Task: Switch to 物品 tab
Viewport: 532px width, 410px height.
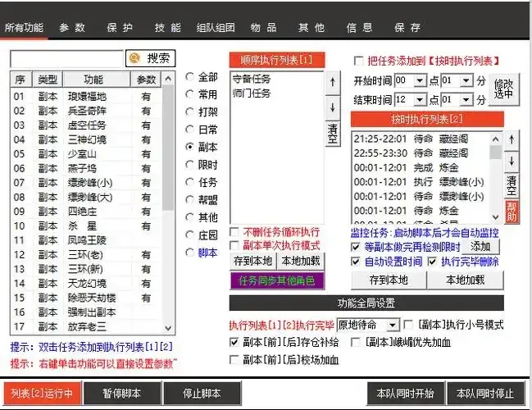Action: [263, 28]
